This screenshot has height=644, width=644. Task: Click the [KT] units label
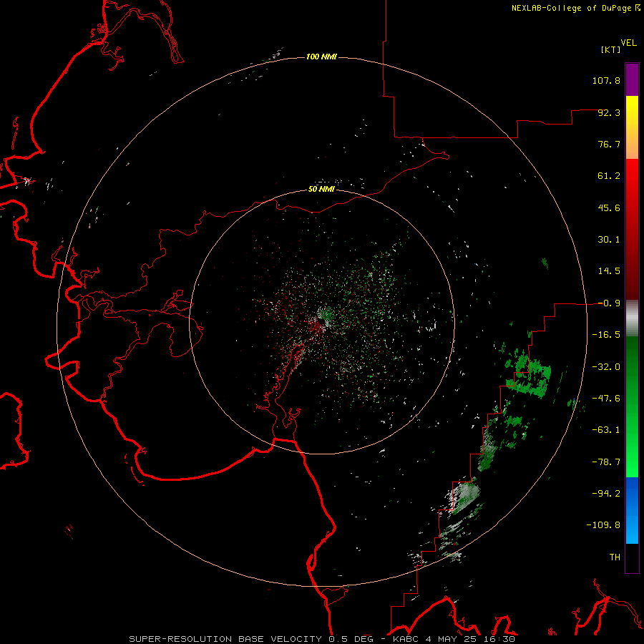(x=611, y=49)
